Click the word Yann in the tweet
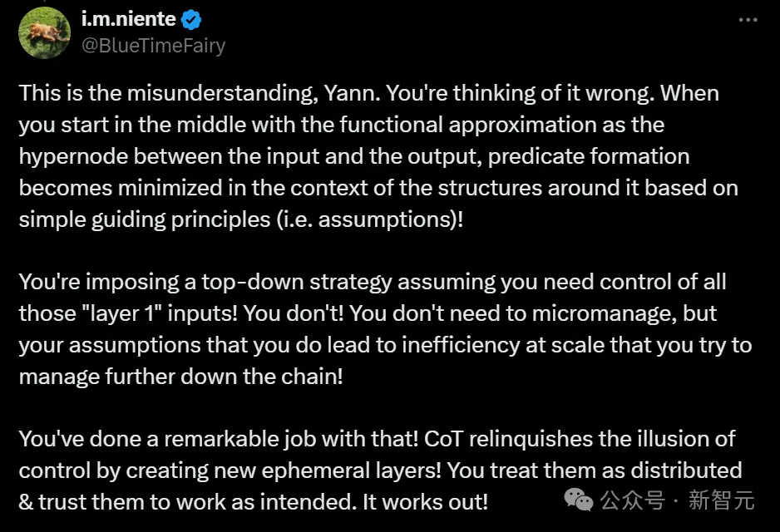The width and height of the screenshot is (780, 532). (352, 93)
